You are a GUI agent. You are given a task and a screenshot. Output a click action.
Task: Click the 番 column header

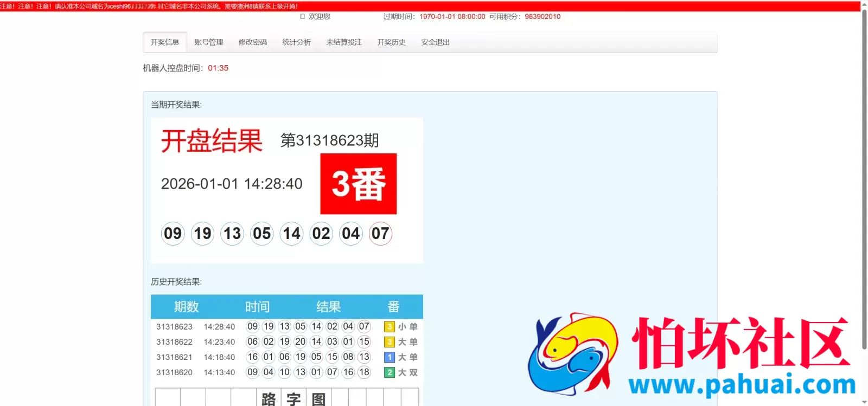(393, 307)
